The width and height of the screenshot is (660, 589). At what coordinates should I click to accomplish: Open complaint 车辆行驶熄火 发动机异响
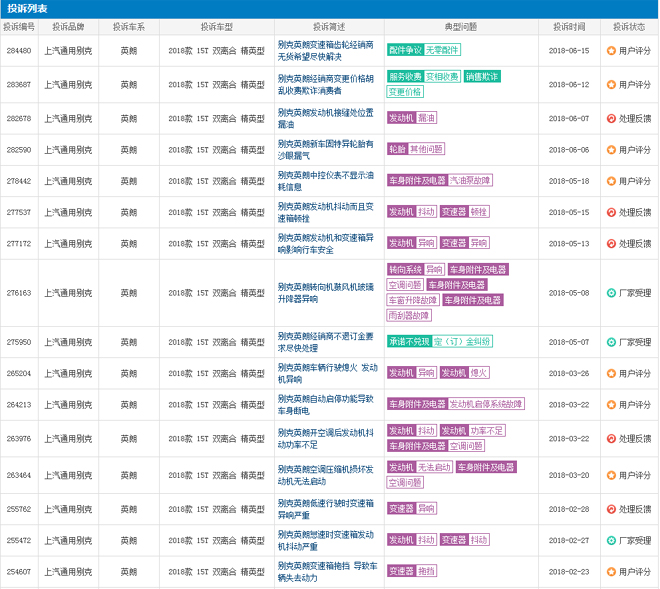point(327,373)
